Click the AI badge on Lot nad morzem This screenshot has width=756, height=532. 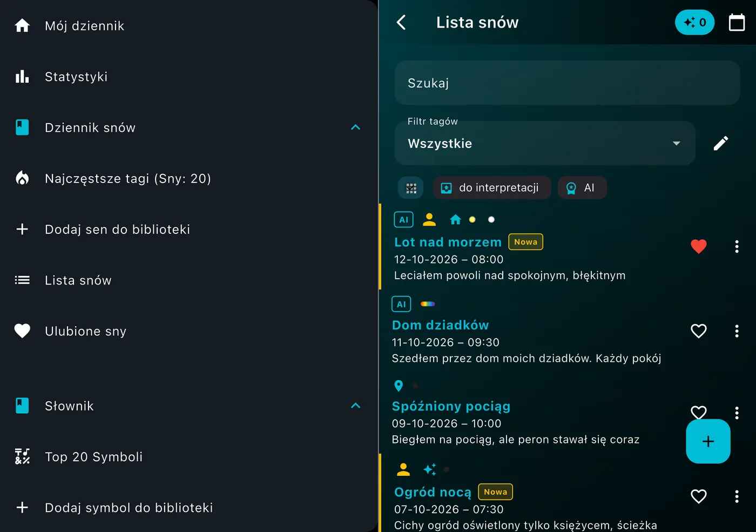tap(403, 219)
